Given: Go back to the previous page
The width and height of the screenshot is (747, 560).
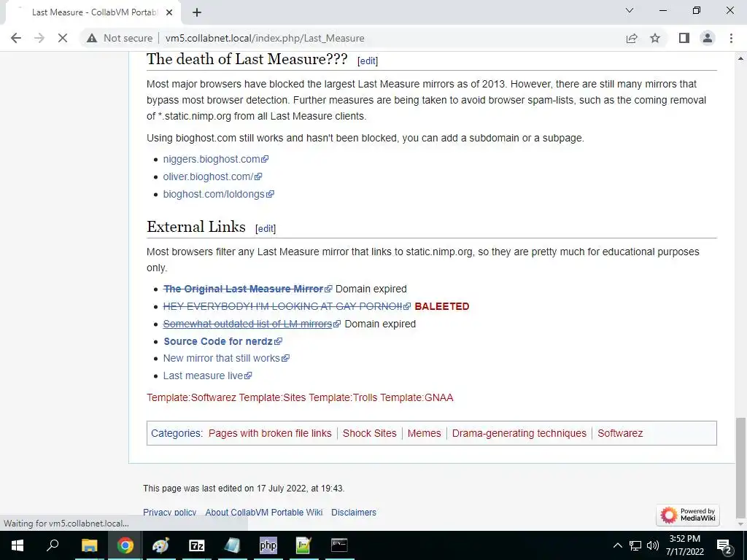Looking at the screenshot, I should point(16,38).
